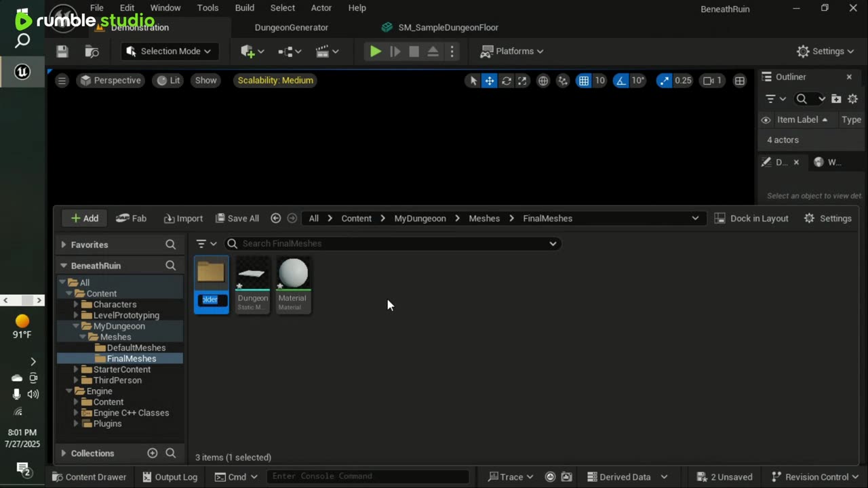Click the Eject button in the play controls

pos(433,52)
